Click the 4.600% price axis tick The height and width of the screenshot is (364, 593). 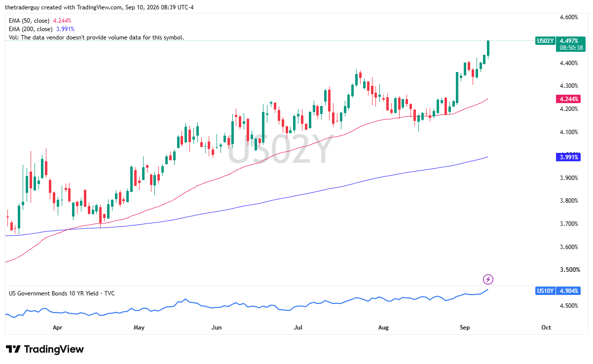click(569, 17)
